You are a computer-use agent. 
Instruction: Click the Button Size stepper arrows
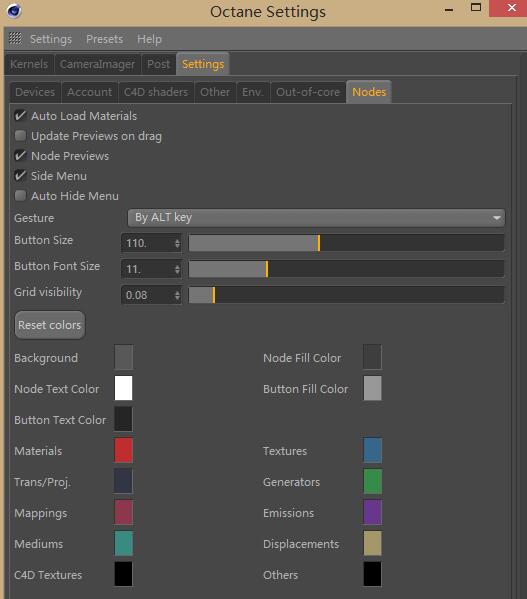(177, 243)
